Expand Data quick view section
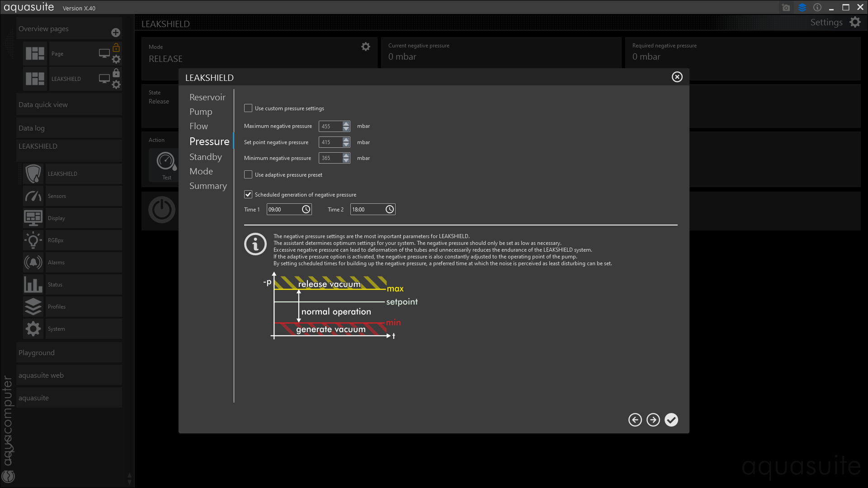The height and width of the screenshot is (488, 868). (69, 105)
